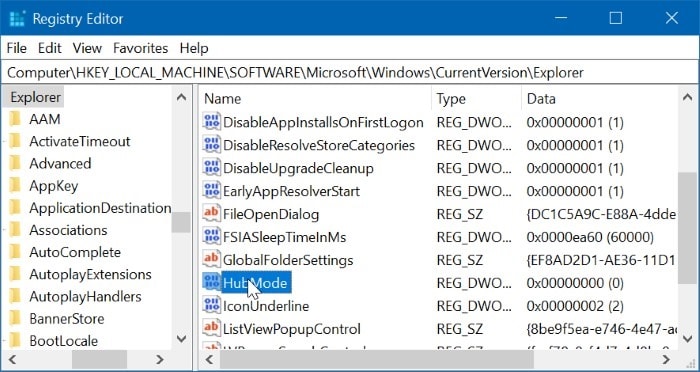Click the DWORD icon beside FSIASleepTimeInMs

tap(211, 237)
